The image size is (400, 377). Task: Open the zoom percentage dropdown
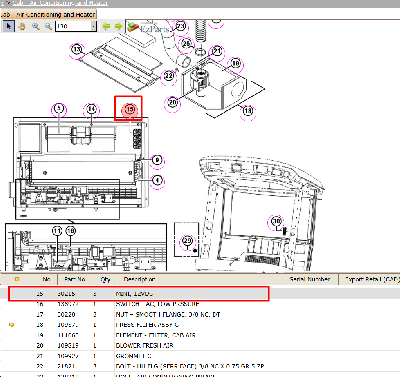click(x=94, y=26)
